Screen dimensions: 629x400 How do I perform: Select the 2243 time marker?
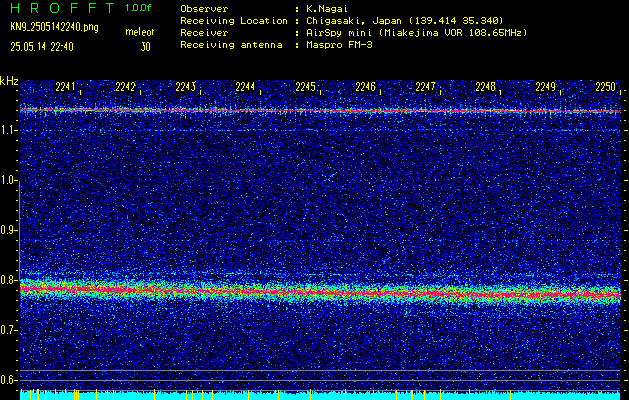tap(185, 87)
